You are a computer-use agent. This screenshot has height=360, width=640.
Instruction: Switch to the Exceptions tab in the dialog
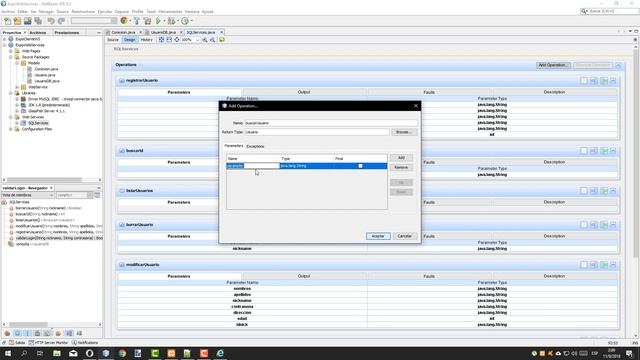[256, 146]
